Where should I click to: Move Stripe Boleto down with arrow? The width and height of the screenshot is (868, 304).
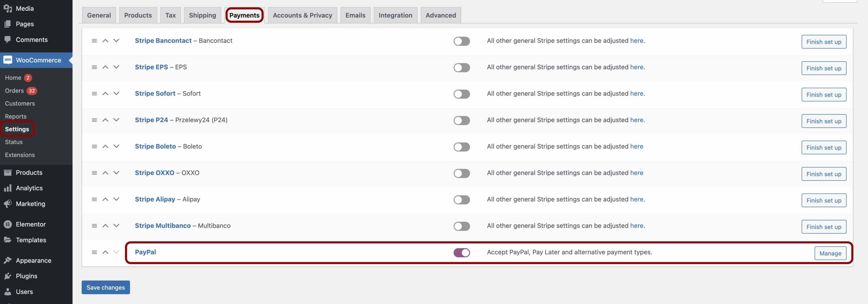click(x=116, y=146)
